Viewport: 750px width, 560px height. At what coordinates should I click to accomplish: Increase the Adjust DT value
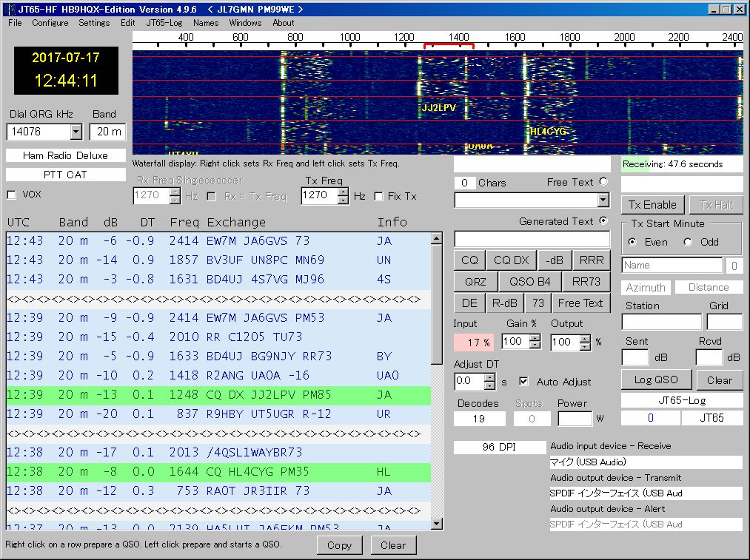pos(489,377)
